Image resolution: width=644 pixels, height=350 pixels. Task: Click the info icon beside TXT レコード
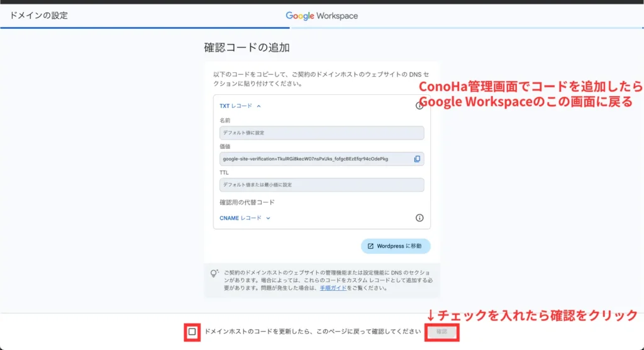[419, 106]
